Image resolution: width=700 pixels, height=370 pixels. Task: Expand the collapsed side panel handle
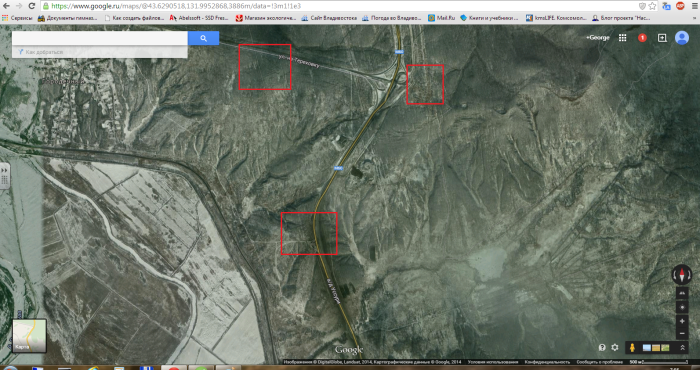5,176
